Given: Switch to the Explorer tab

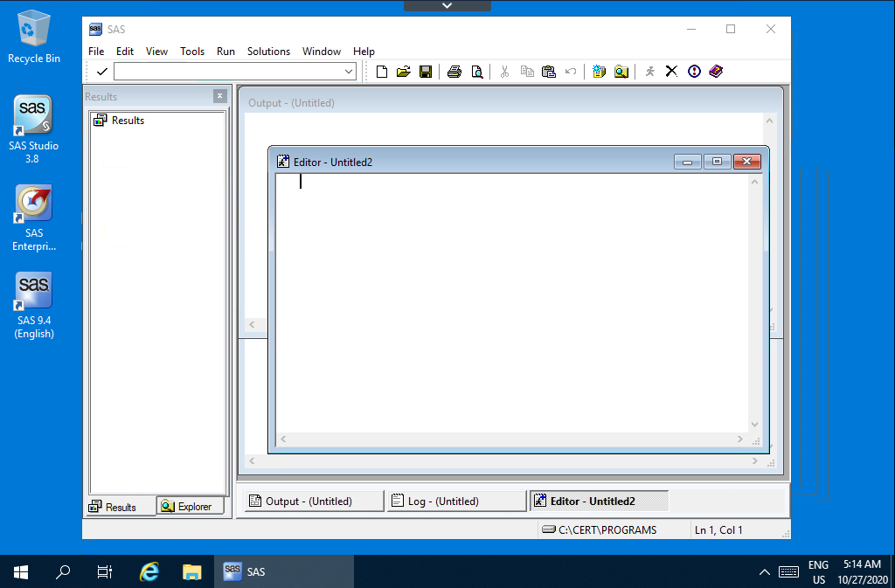Looking at the screenshot, I should pos(191,507).
